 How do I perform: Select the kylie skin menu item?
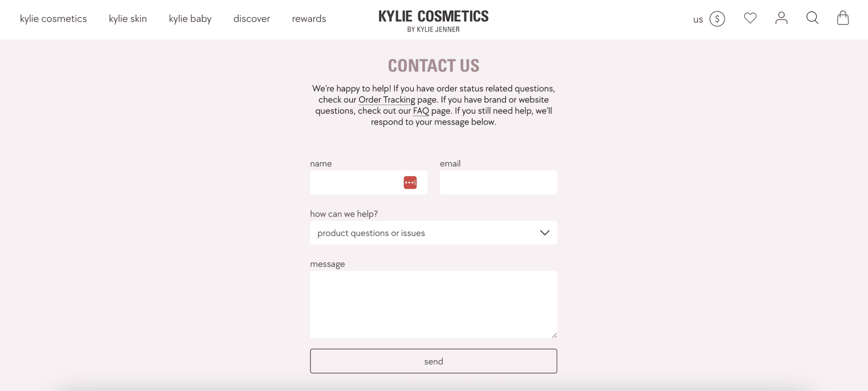128,19
